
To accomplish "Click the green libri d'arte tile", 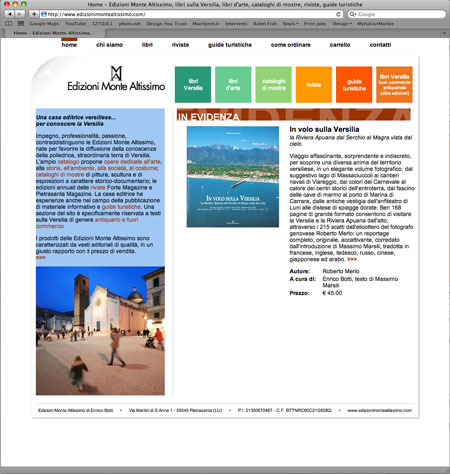I will click(x=233, y=85).
